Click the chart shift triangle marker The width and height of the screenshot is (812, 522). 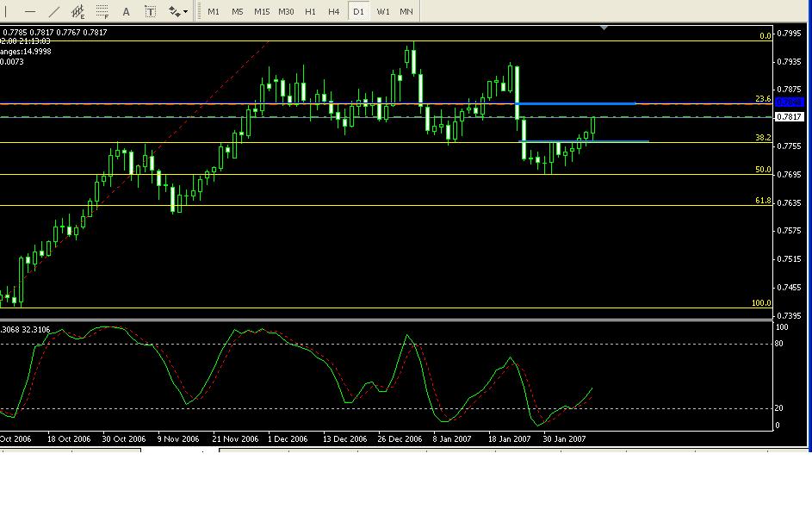pyautogui.click(x=604, y=28)
